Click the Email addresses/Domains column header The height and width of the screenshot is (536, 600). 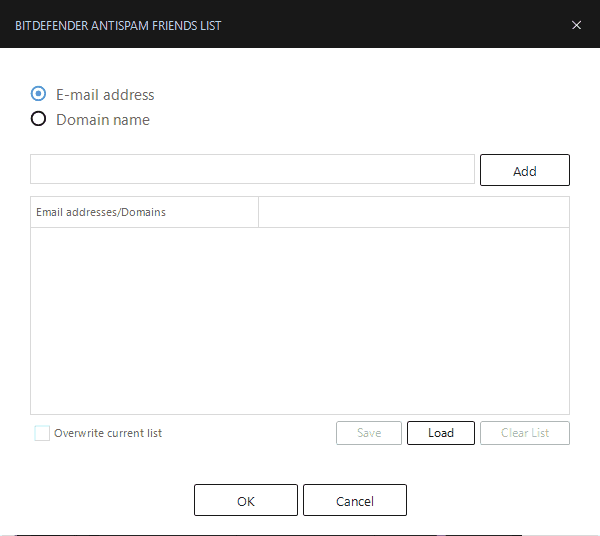(x=144, y=212)
